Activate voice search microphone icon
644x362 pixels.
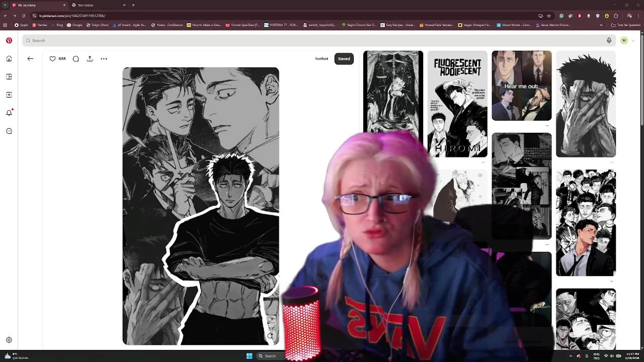tap(609, 40)
